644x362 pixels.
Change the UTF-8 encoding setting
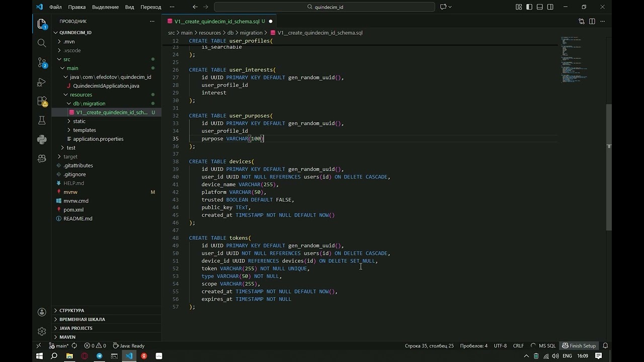point(500,346)
